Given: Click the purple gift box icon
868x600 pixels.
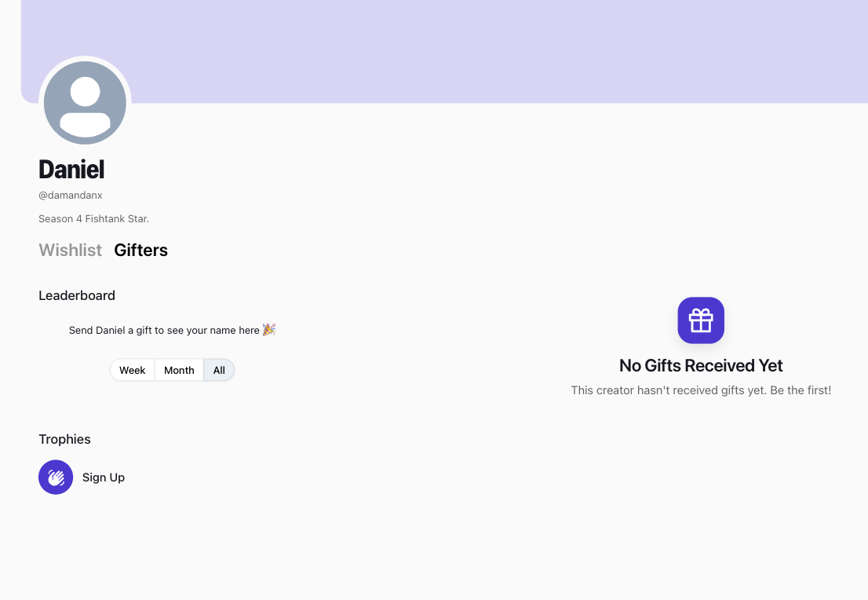Looking at the screenshot, I should coord(701,320).
